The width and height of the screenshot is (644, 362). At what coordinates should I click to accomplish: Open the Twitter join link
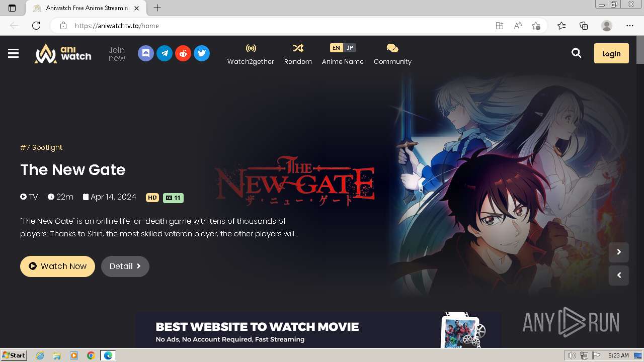point(202,53)
